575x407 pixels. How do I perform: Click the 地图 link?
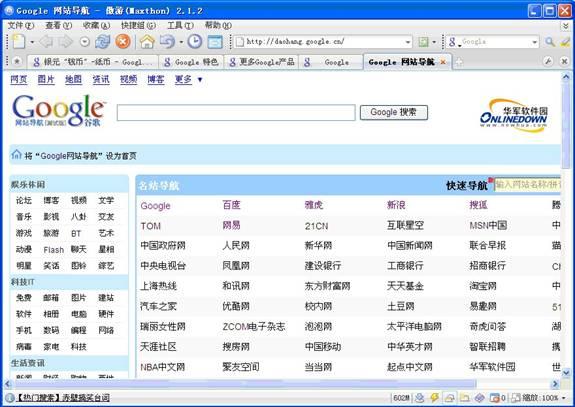[x=73, y=79]
